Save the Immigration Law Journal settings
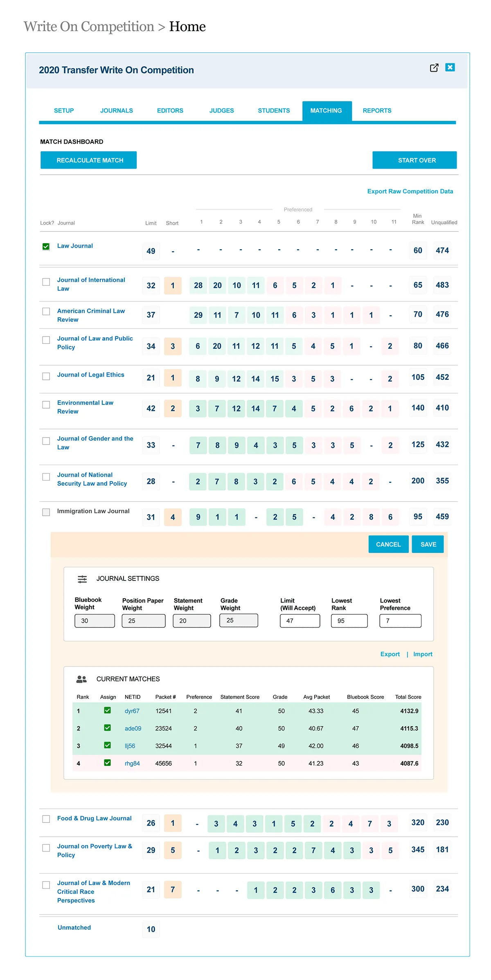The image size is (491, 980). click(428, 544)
